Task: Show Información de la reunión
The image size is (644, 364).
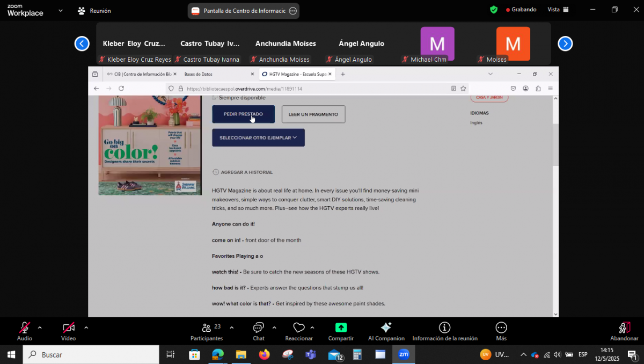Action: (444, 331)
